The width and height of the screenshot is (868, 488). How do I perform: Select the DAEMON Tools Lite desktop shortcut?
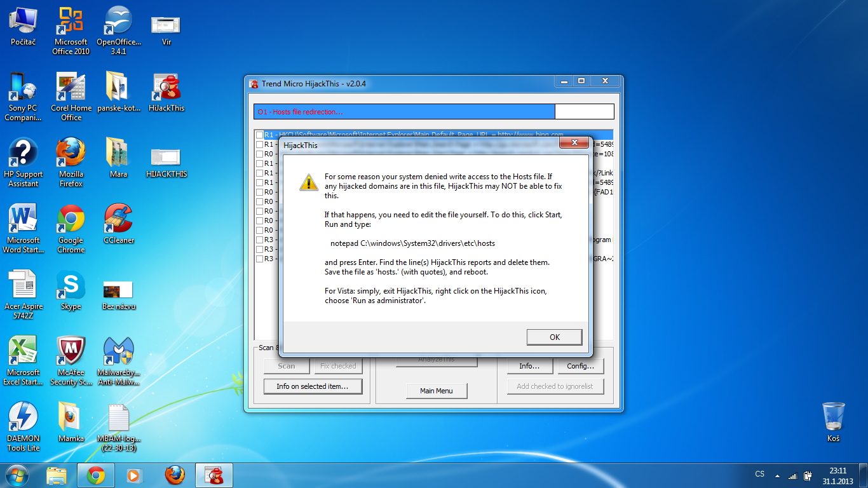click(24, 427)
